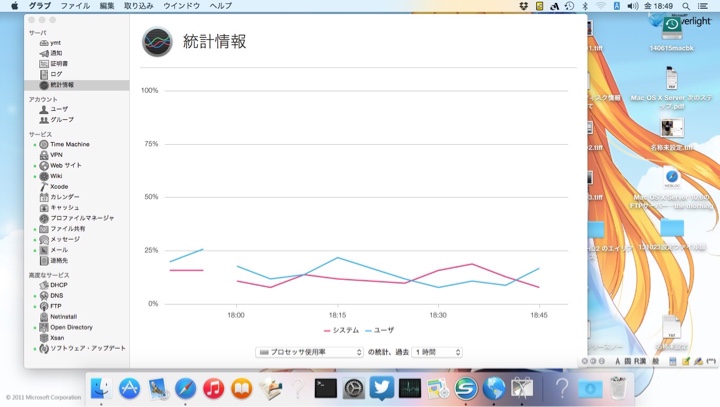Open the Trash in the Dock
The height and width of the screenshot is (407, 720).
tap(618, 389)
